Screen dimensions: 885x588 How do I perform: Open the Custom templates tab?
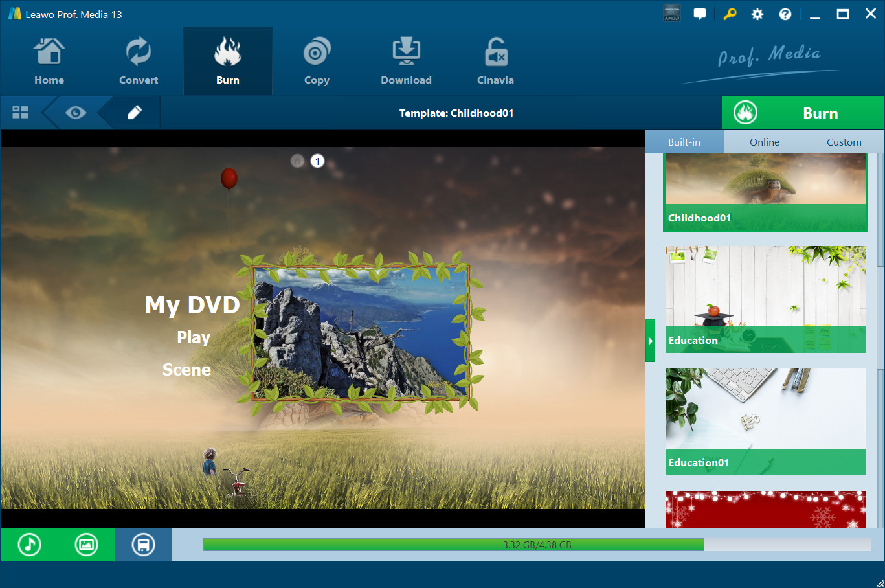pyautogui.click(x=844, y=142)
